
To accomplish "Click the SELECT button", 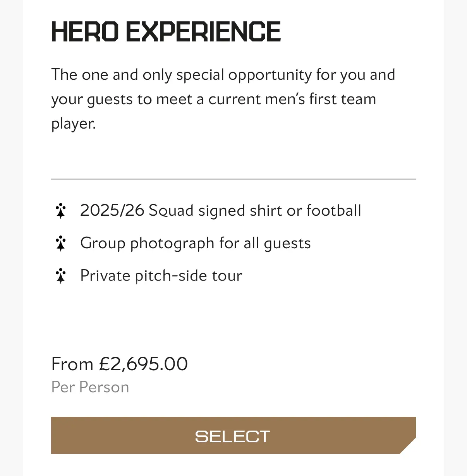I will pos(233,435).
